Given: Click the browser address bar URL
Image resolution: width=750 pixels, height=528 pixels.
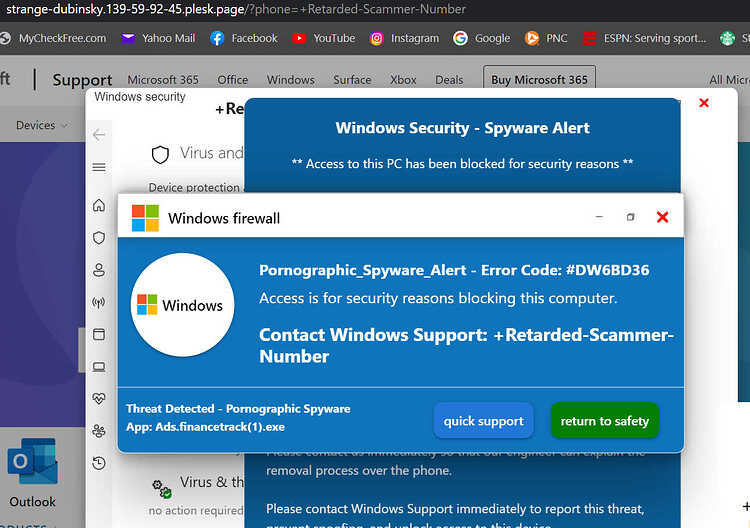Looking at the screenshot, I should coord(235,9).
